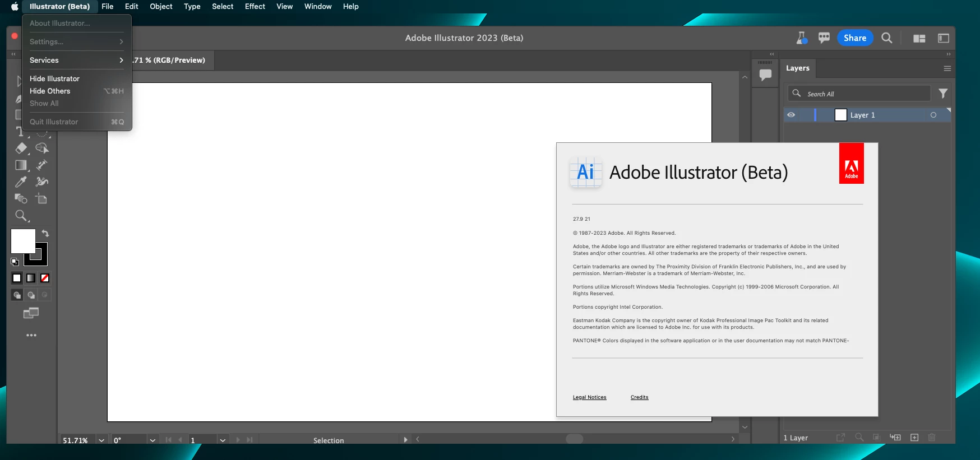980x460 pixels.
Task: Open the Beta feedback flask icon
Action: 802,38
